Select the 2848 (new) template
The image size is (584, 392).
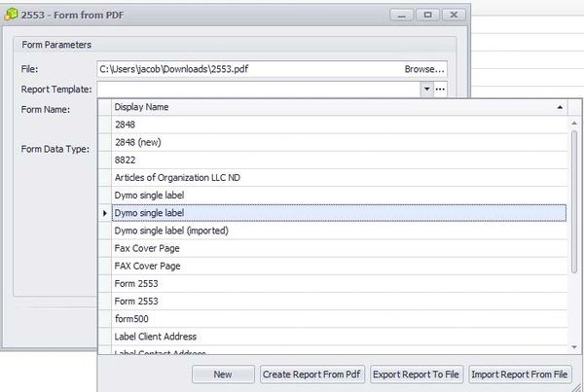(x=139, y=142)
